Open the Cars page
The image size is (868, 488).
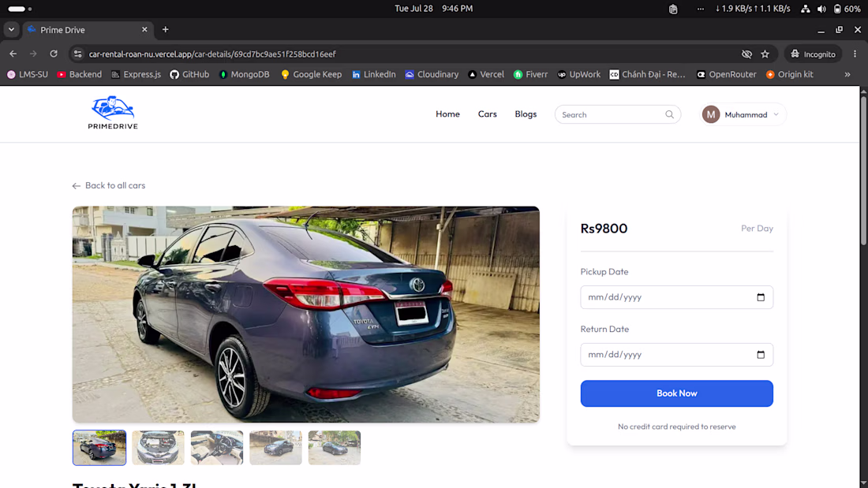coord(487,114)
